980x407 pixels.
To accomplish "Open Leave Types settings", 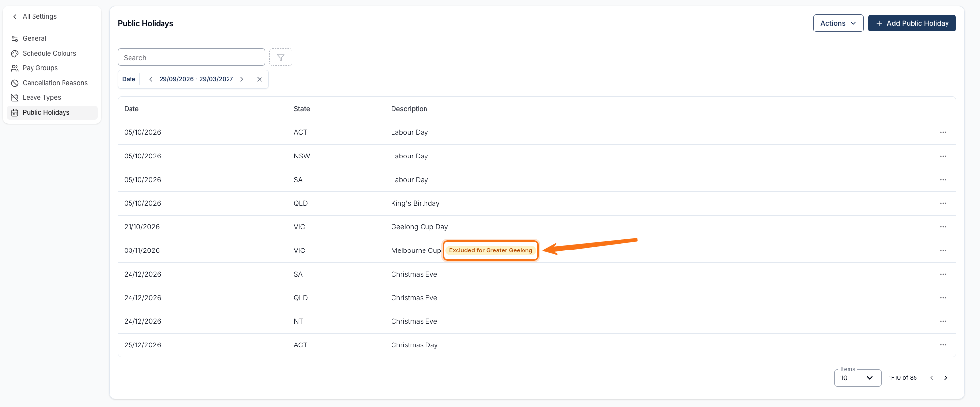I will (52, 97).
